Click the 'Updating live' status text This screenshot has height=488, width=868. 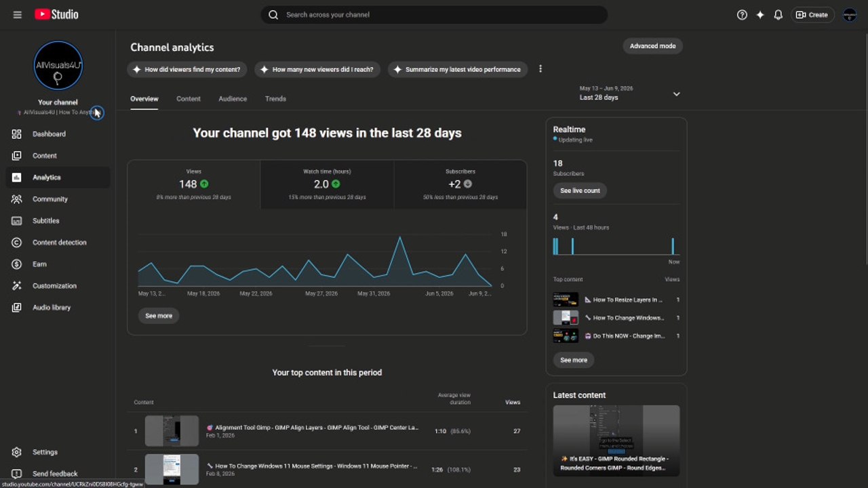coord(575,140)
